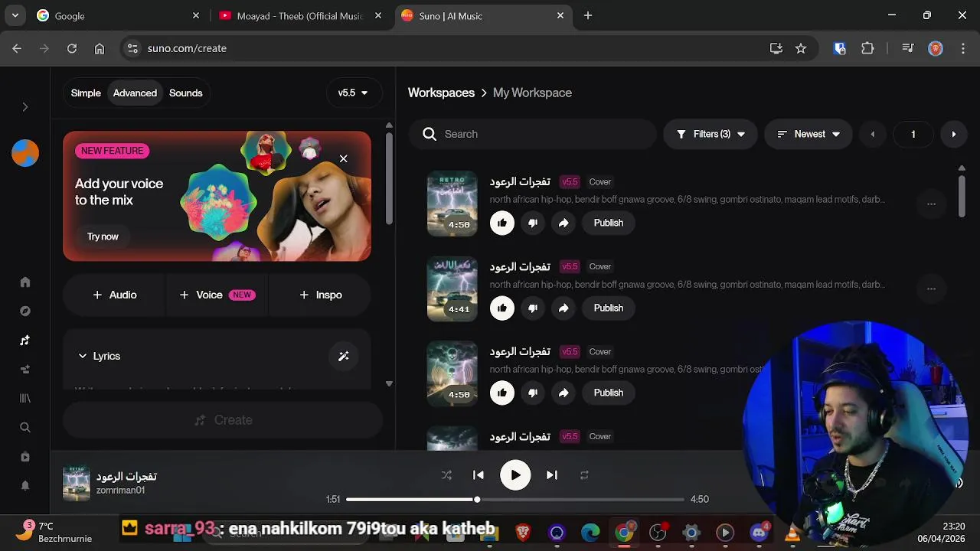Toggle shuffle in the player bar
The width and height of the screenshot is (980, 551).
click(x=446, y=475)
